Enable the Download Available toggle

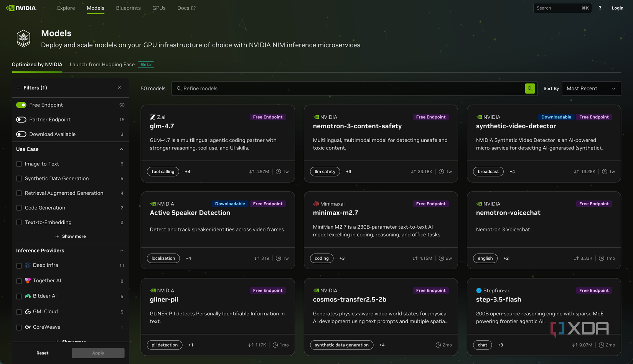[x=21, y=134]
